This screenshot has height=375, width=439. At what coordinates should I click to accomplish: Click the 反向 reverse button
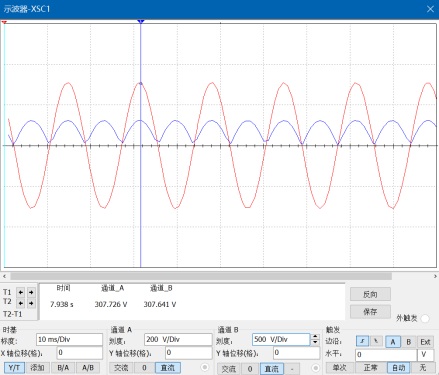click(x=370, y=294)
